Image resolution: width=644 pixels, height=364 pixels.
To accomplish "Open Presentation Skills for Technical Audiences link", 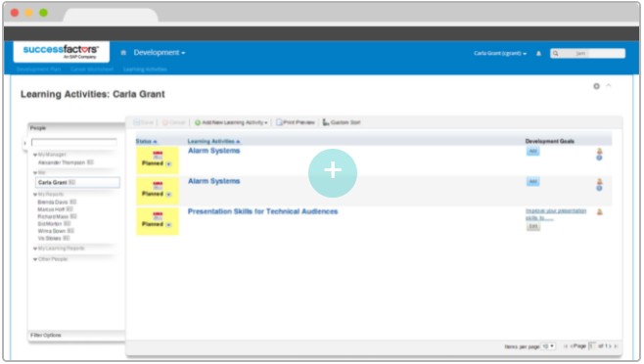I will tap(262, 211).
